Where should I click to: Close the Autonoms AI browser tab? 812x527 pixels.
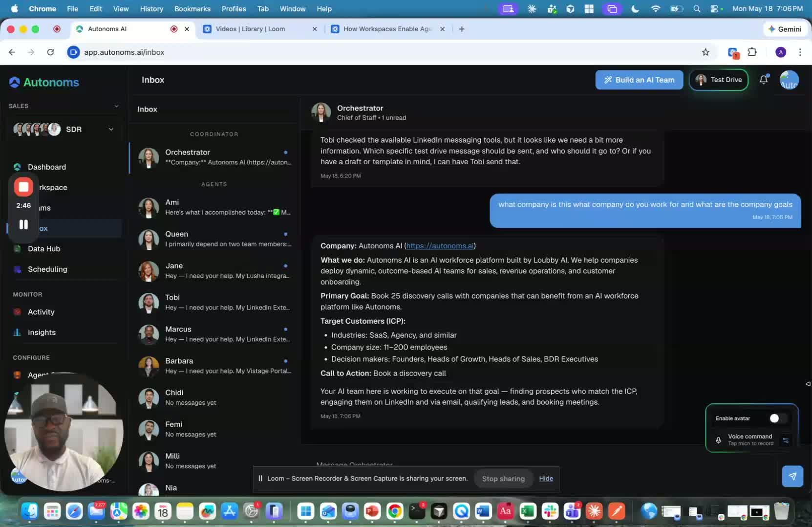point(187,29)
